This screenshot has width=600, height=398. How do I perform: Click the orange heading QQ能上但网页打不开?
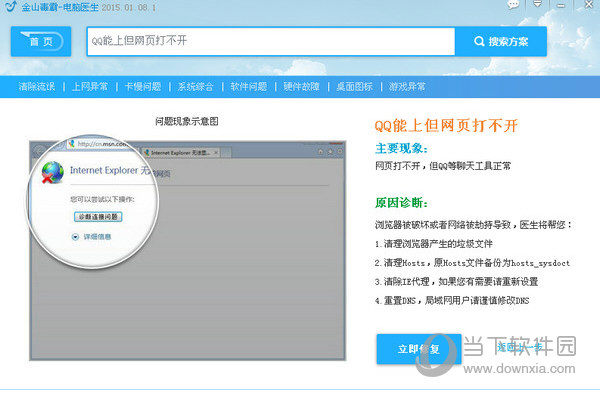click(x=446, y=126)
